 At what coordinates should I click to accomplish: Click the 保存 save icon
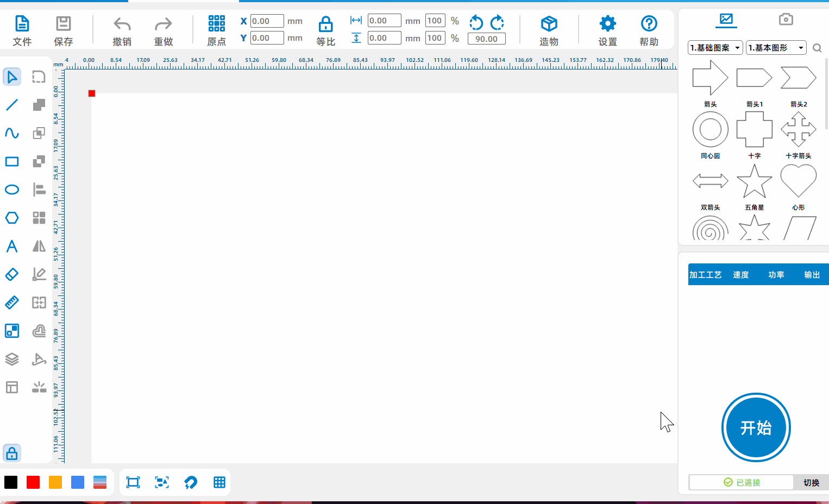[x=64, y=24]
